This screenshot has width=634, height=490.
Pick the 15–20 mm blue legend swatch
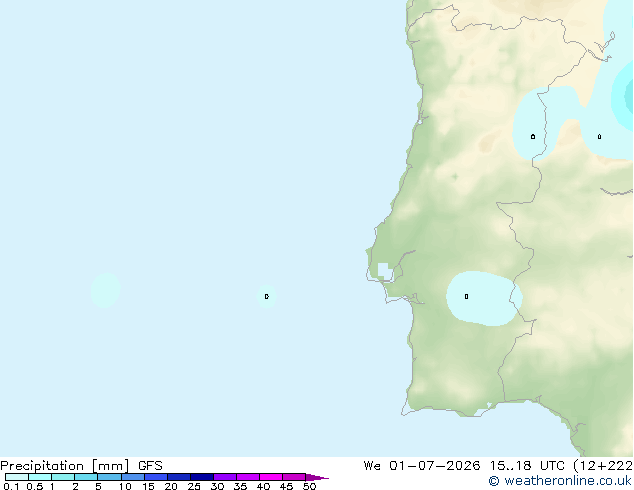point(156,477)
